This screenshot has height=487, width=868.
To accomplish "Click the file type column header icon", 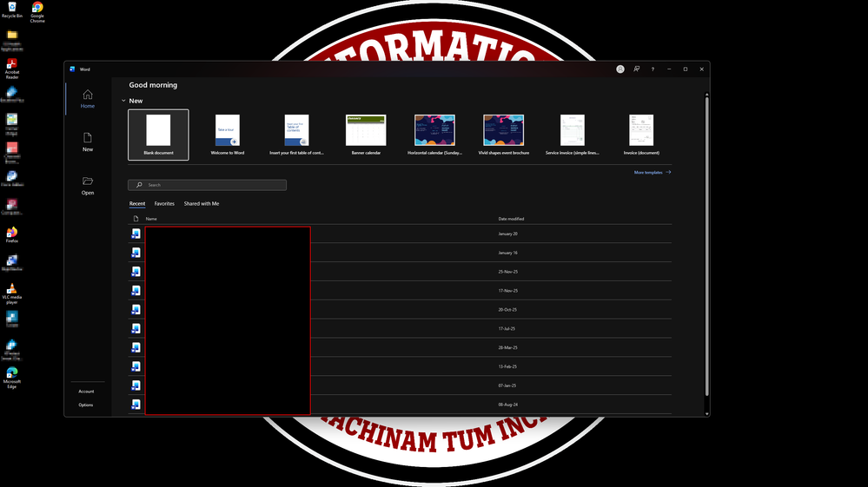I will [x=136, y=219].
